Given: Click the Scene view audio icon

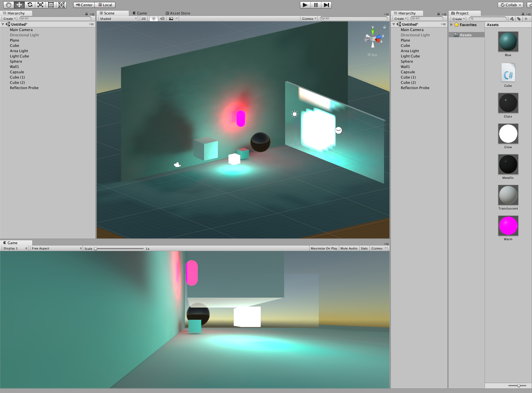Looking at the screenshot, I should point(162,18).
